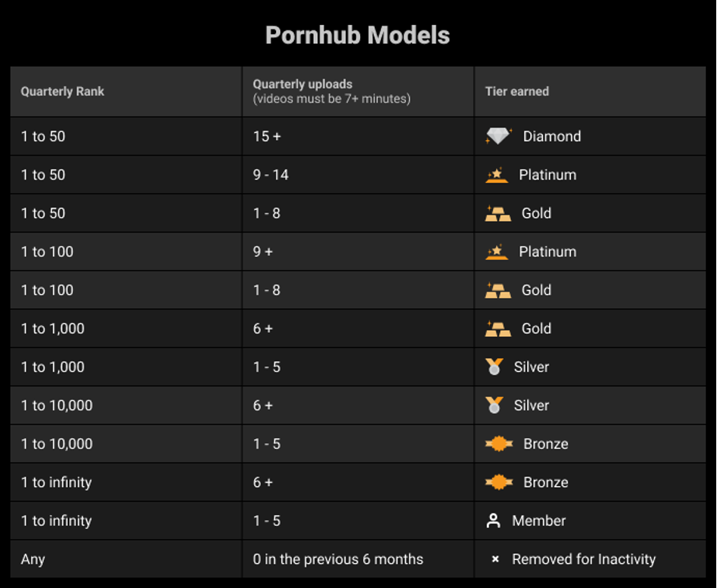Click the Quarterly Rank column header
The height and width of the screenshot is (588, 717).
pos(62,91)
